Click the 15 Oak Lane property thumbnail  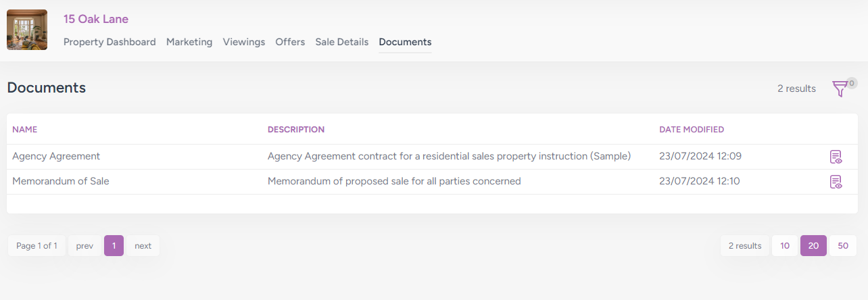click(x=27, y=30)
